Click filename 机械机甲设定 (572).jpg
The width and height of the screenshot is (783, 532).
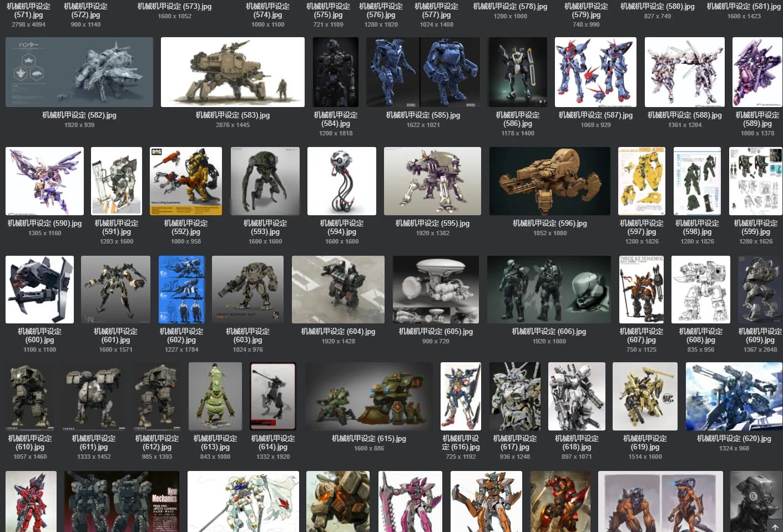(x=85, y=11)
